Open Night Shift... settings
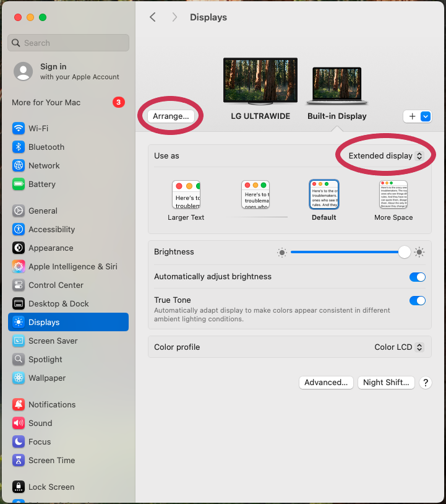Screen dimensions: 446x504 tap(386, 383)
